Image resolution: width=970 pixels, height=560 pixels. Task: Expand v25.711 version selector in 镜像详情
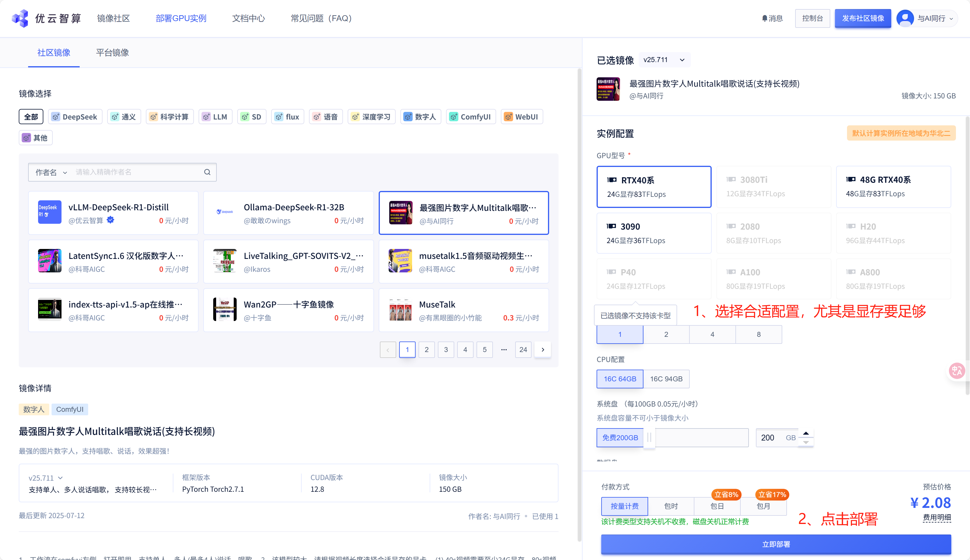[46, 478]
